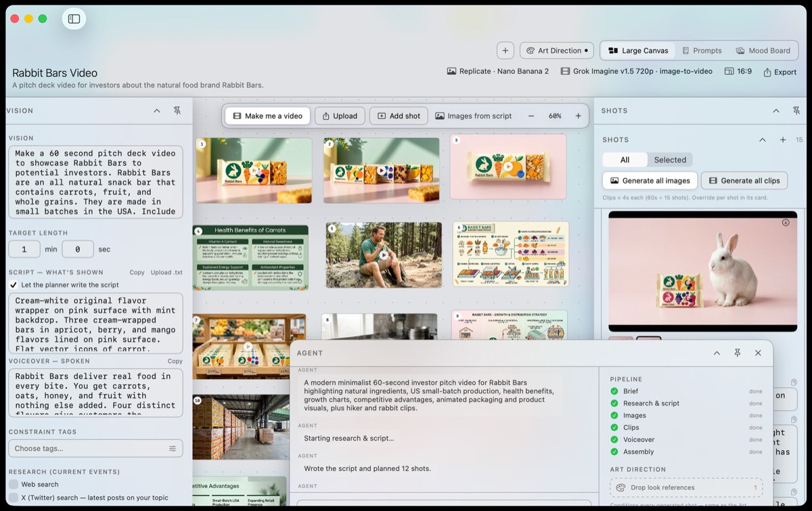Collapse the Shots panel header chevron
Viewport: 812px width, 511px height.
[x=776, y=111]
